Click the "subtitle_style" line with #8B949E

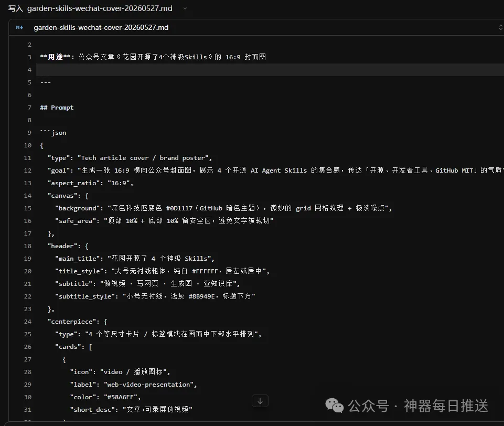pos(155,296)
